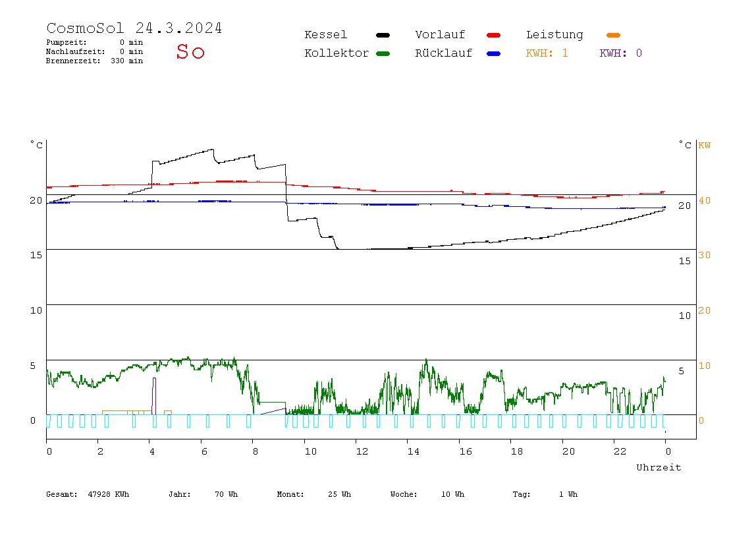756x535 pixels.
Task: Click the "25 Wh" monthly value
Action: click(339, 494)
